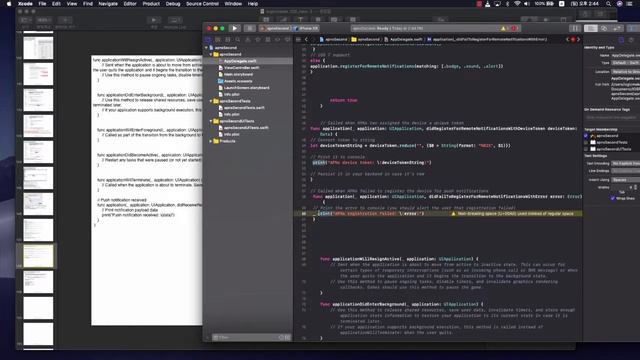This screenshot has width=640, height=360.
Task: Open the Line Endings dropdown
Action: (x=625, y=171)
